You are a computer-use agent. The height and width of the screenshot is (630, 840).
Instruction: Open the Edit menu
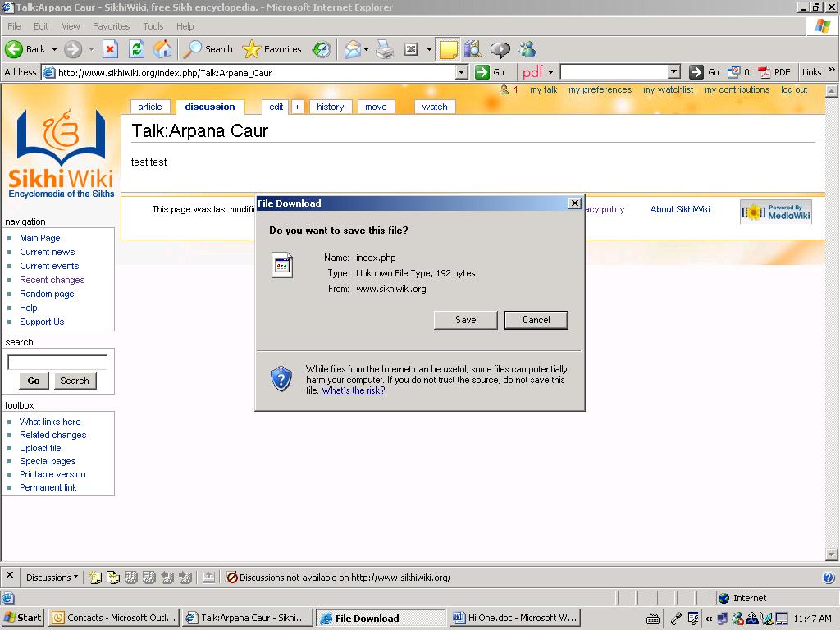[x=41, y=26]
